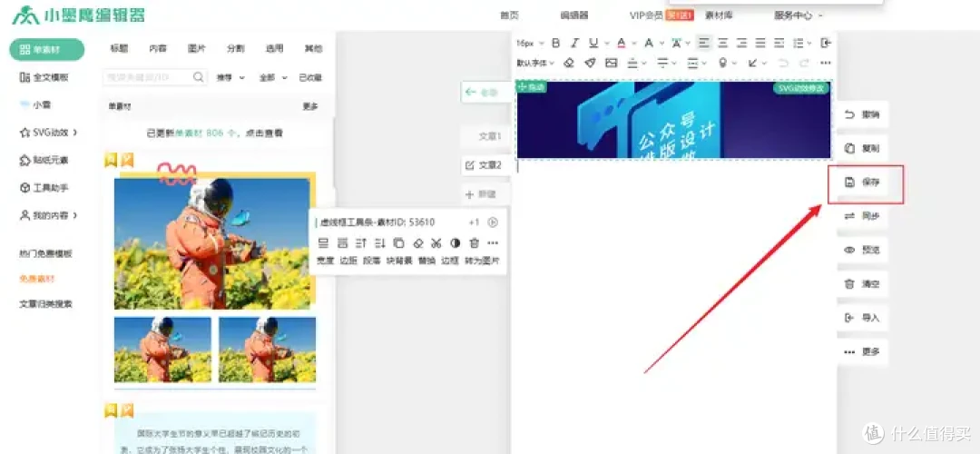
Task: Open 素材库 in top navigation
Action: [719, 15]
